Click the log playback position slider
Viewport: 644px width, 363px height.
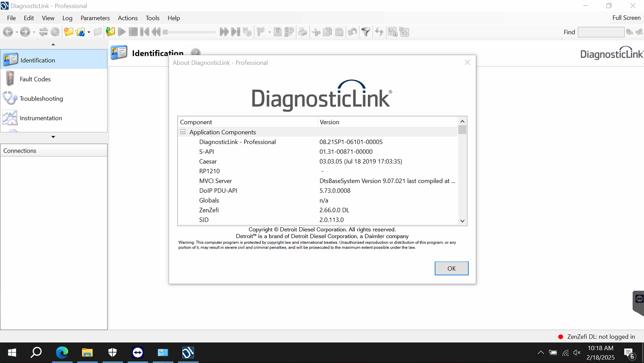[x=189, y=32]
